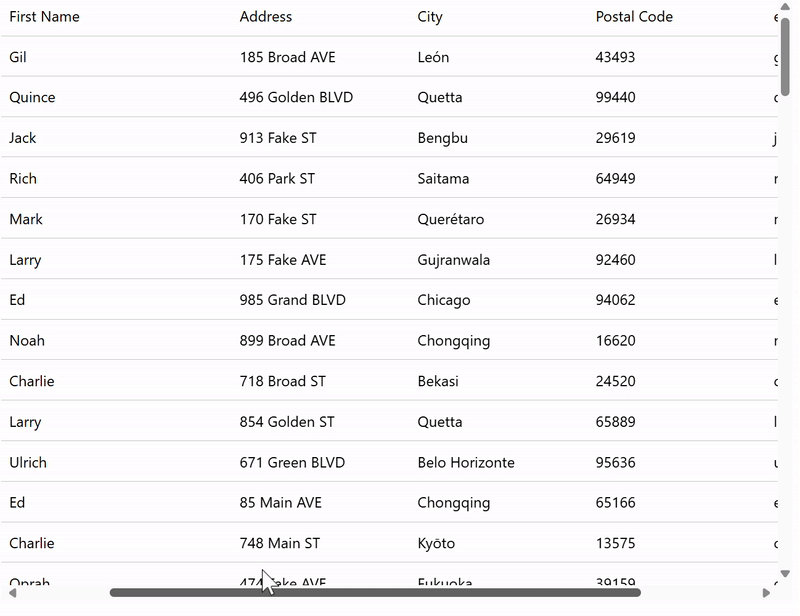
Task: Click postal code 64949
Action: click(615, 179)
